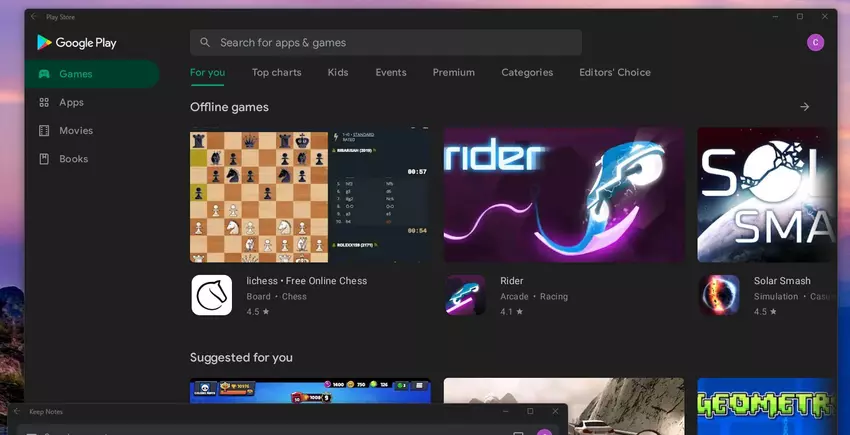Open the user profile avatar
This screenshot has height=435, width=850.
click(x=815, y=42)
